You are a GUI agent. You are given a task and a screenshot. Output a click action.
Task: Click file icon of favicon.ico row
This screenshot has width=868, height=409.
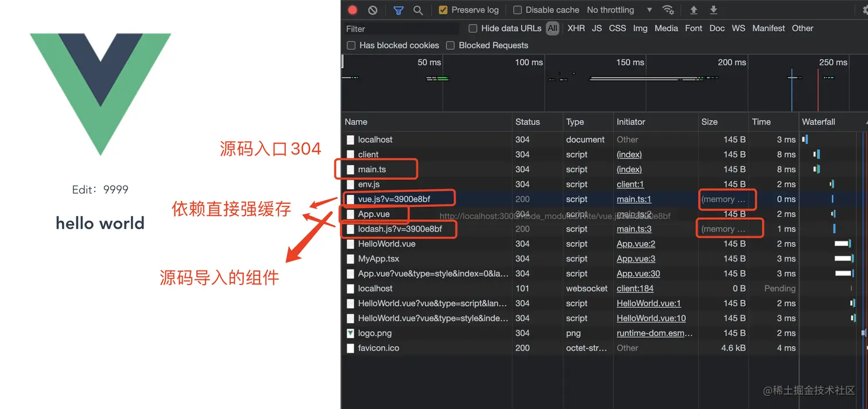[350, 348]
